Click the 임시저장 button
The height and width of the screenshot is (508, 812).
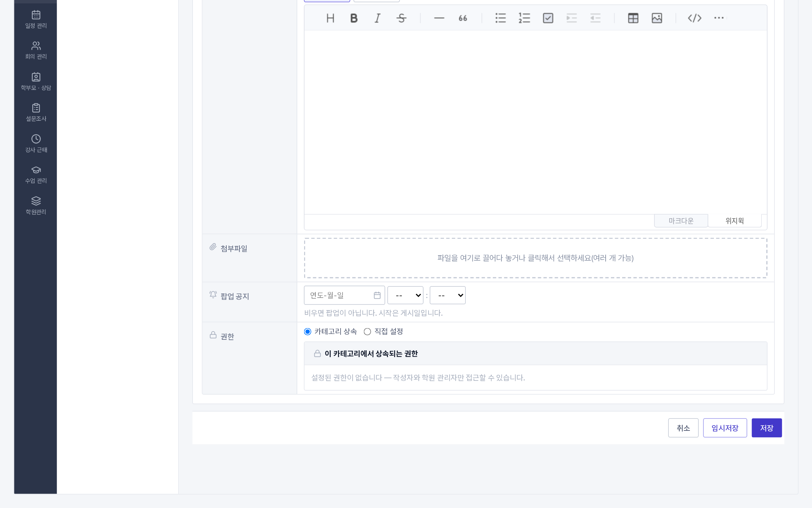(725, 428)
